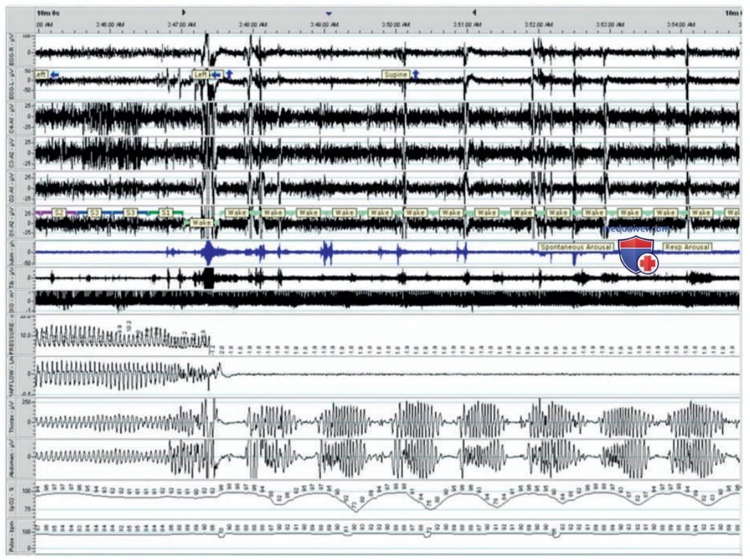Select the Resp Arousal event tag
Viewport: 750px width, 560px height.
point(687,247)
